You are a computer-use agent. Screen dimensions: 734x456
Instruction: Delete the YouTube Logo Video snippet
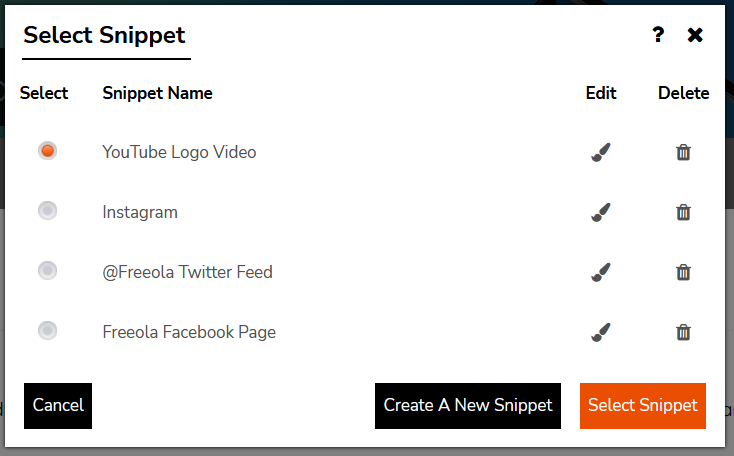coord(683,152)
